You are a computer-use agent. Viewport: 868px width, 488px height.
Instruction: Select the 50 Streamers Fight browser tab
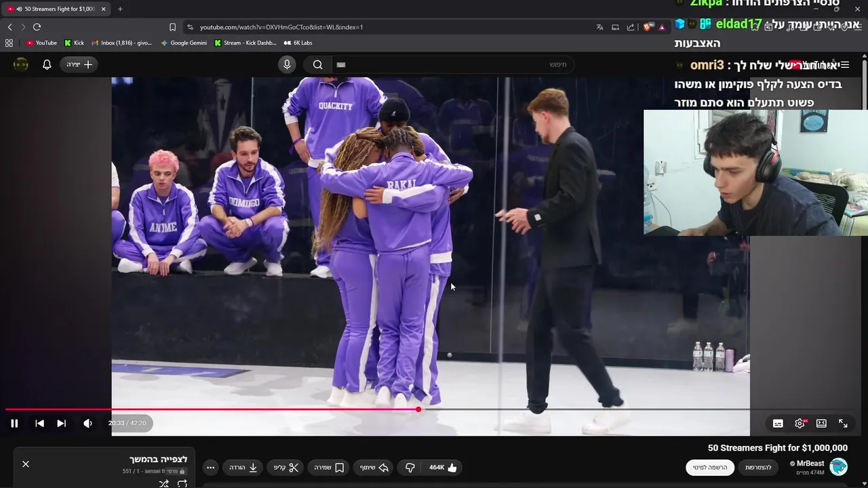[x=57, y=9]
